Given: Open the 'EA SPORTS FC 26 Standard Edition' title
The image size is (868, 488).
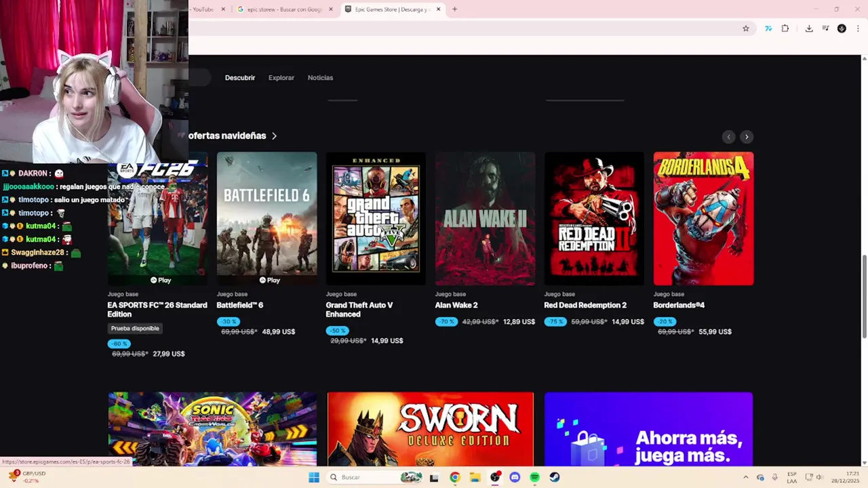Looking at the screenshot, I should point(157,310).
